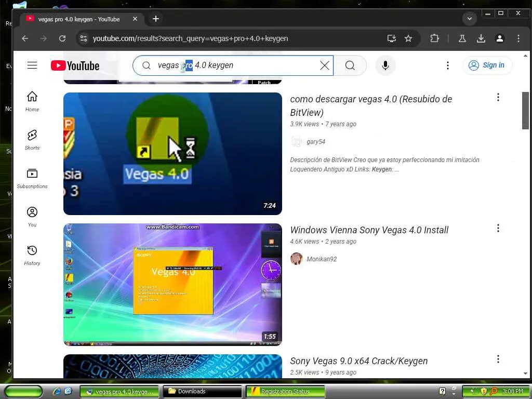Click into the YouTube search input field
This screenshot has height=399, width=532.
tap(234, 65)
